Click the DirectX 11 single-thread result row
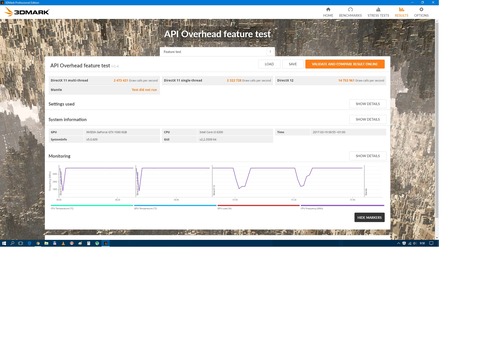Image resolution: width=480 pixels, height=360 pixels. [x=217, y=80]
